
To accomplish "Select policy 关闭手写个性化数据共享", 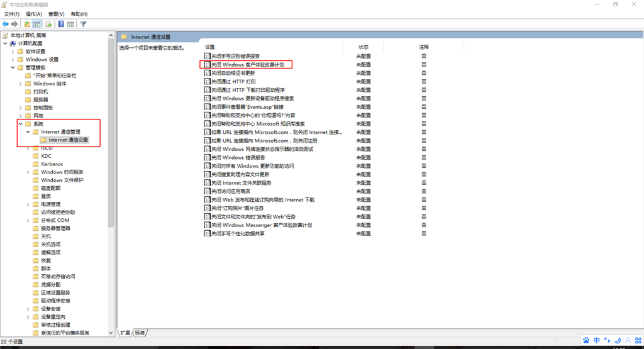I will (238, 234).
